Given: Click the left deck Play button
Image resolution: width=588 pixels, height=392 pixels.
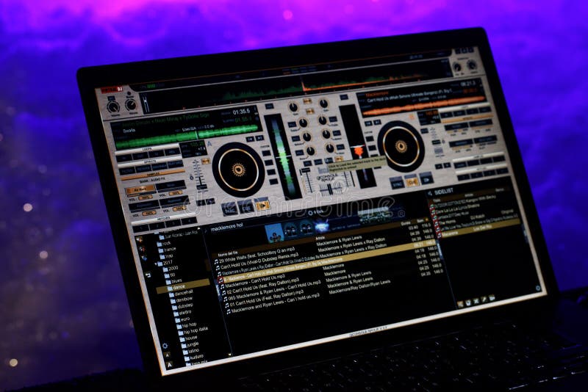Looking at the screenshot, I should tap(262, 205).
